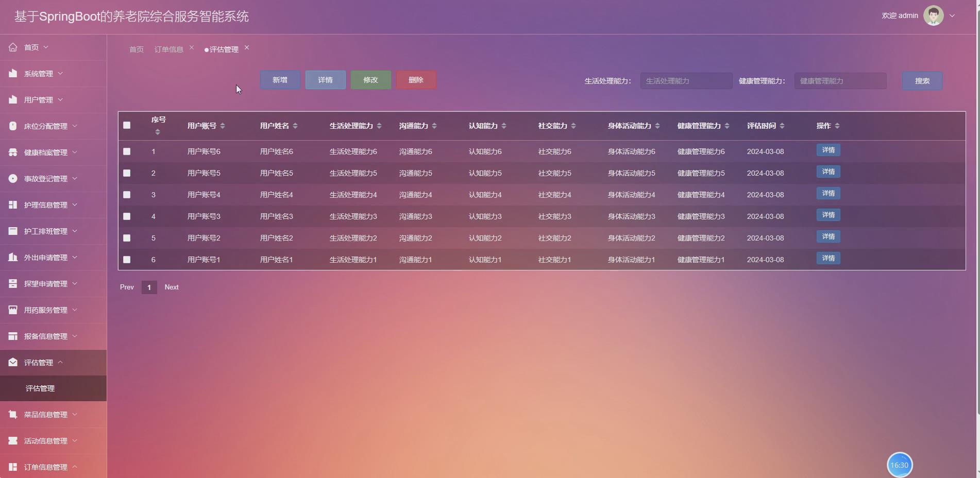Check the row checkbox for 用户账号1
This screenshot has width=980, height=478.
pos(127,260)
